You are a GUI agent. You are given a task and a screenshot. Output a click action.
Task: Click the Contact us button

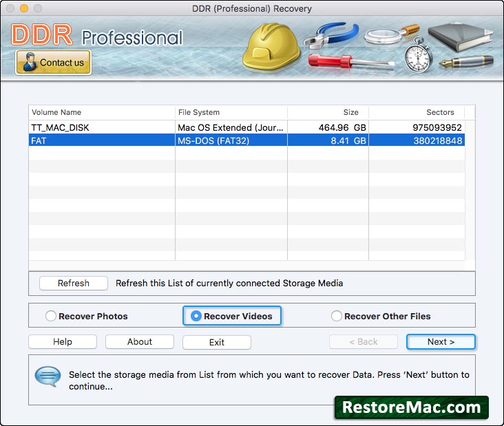[x=53, y=63]
